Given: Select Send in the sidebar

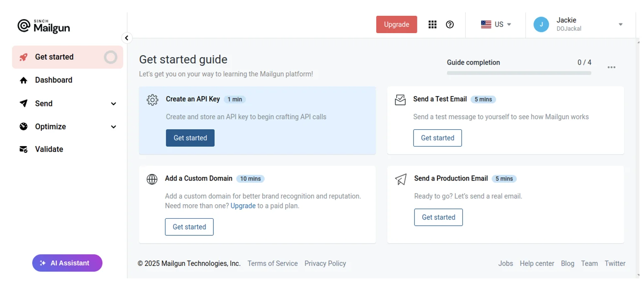Looking at the screenshot, I should [68, 103].
